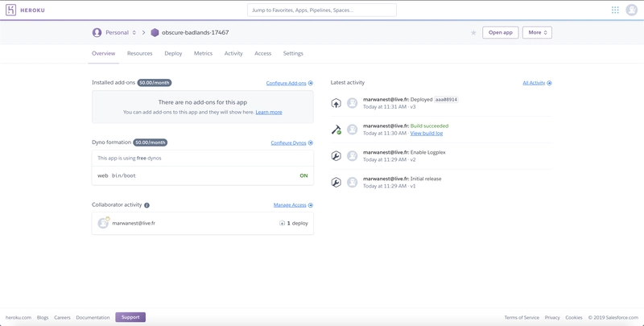The height and width of the screenshot is (326, 644).
Task: Follow the Learn more link
Action: pos(269,112)
